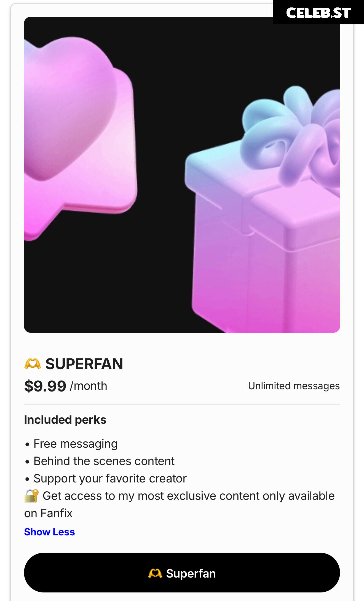The width and height of the screenshot is (364, 601).
Task: Collapse perks with Show Less
Action: pos(49,532)
